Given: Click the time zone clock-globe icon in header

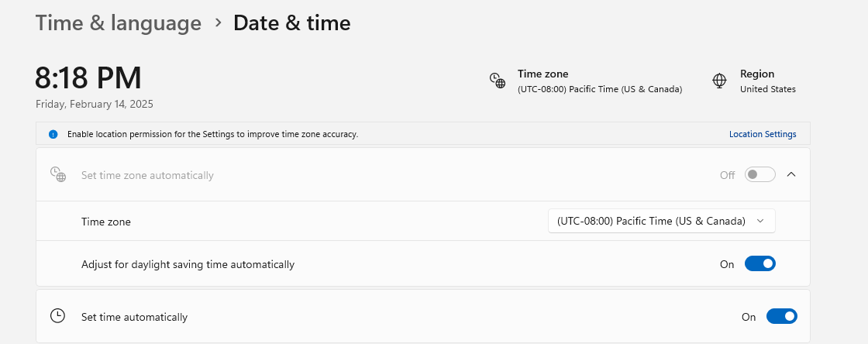Looking at the screenshot, I should [x=497, y=81].
